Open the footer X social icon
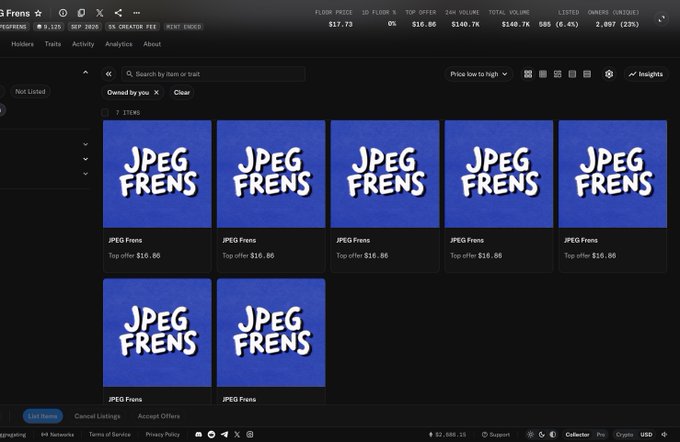This screenshot has width=680, height=442. [x=237, y=434]
